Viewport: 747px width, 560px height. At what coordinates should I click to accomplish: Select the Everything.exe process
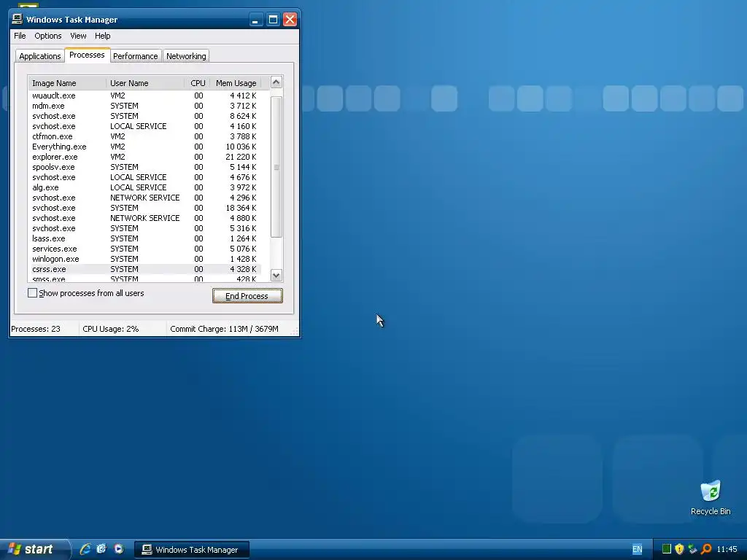145,147
